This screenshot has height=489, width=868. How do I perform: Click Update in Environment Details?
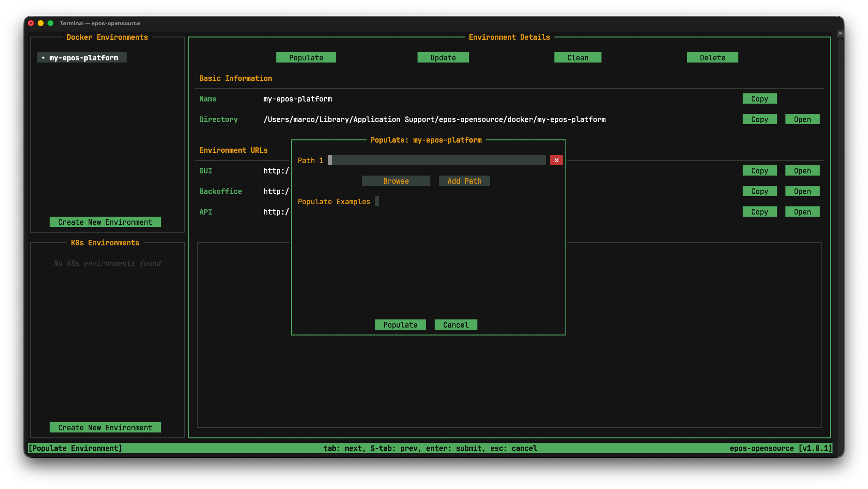click(x=443, y=57)
